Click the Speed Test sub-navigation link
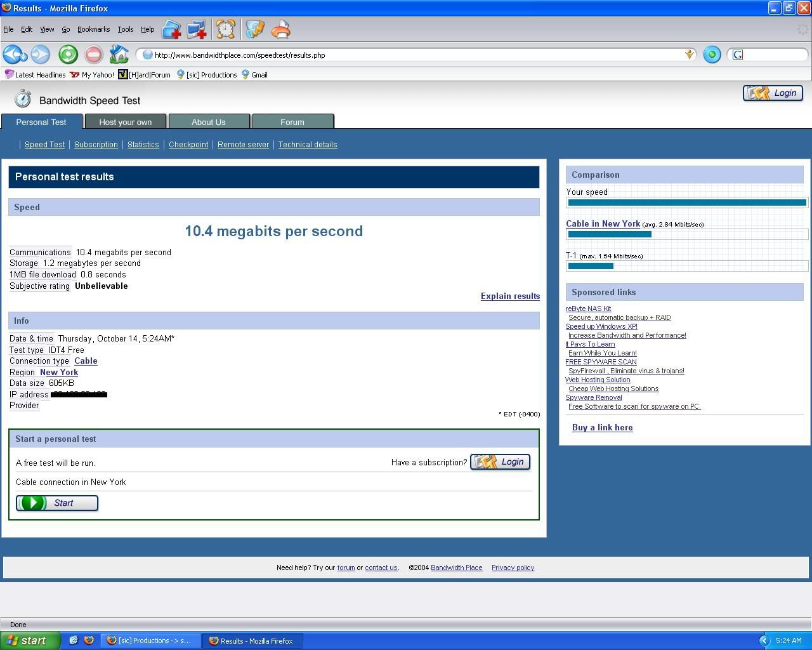 44,145
